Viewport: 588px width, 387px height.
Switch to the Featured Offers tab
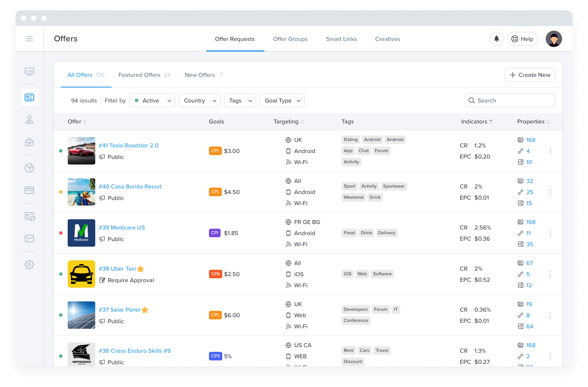tap(145, 75)
